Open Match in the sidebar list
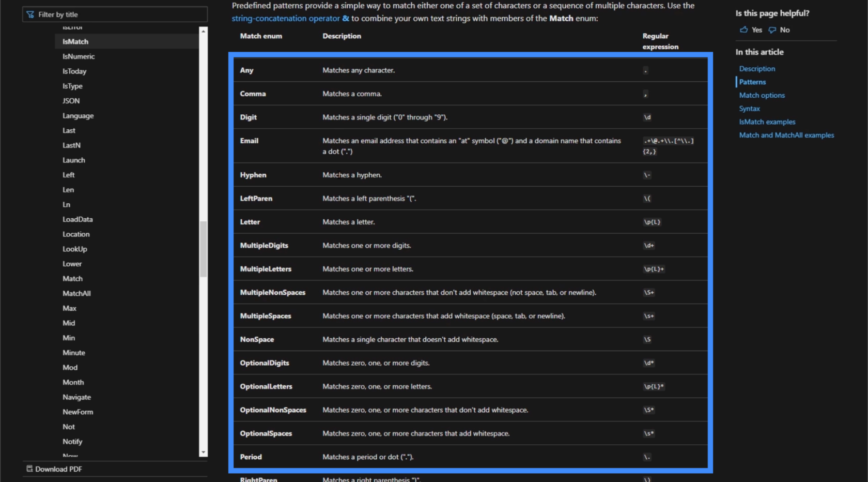 pos(72,279)
